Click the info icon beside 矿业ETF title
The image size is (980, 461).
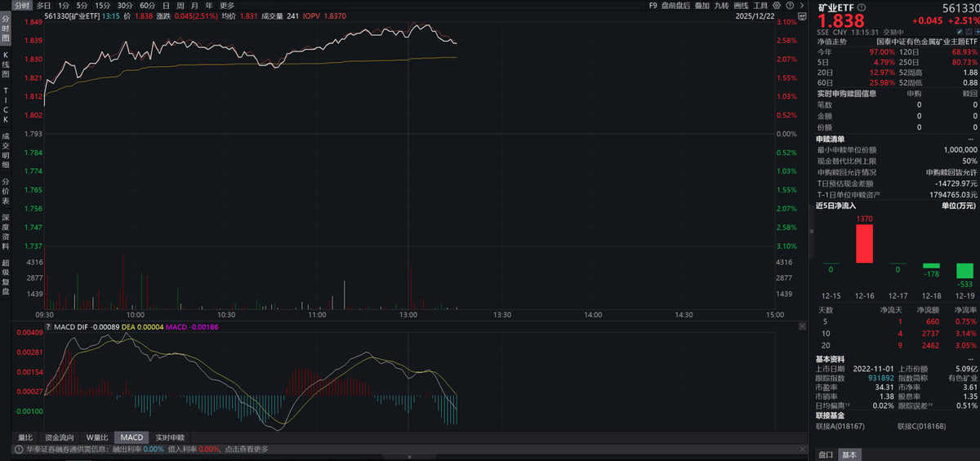coord(863,7)
